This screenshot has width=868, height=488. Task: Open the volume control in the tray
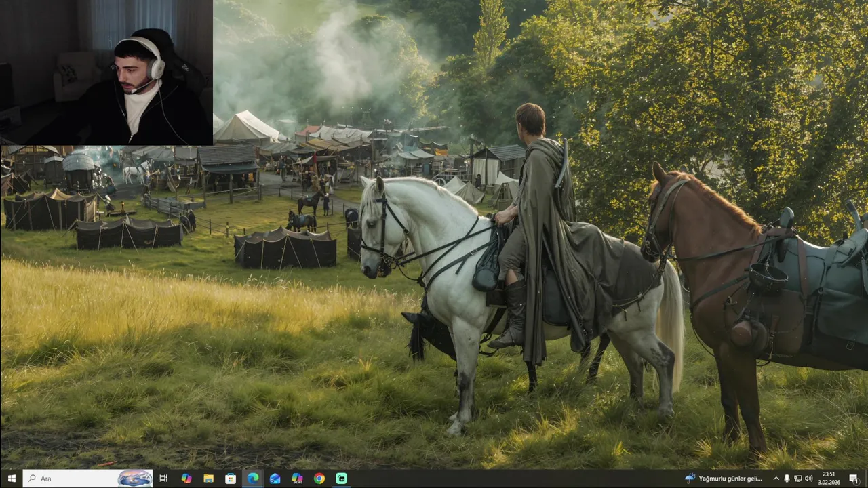point(808,479)
